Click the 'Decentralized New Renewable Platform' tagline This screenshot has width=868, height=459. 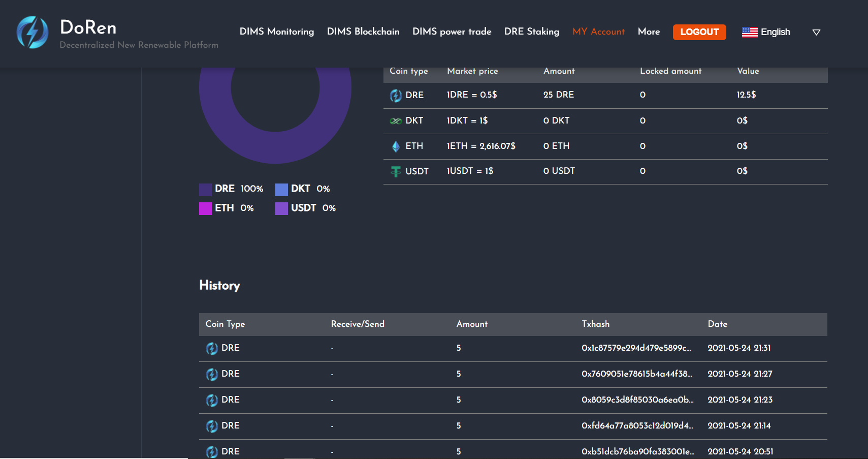pyautogui.click(x=139, y=45)
